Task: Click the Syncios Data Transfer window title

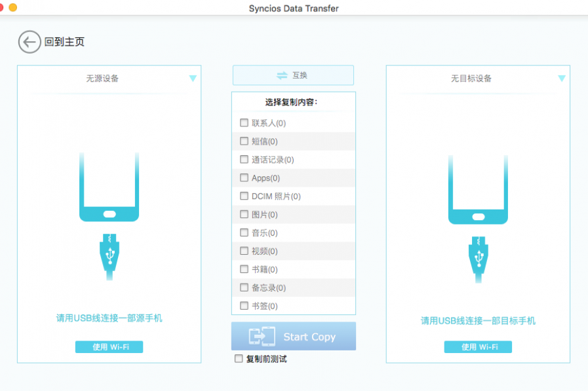Action: [294, 9]
